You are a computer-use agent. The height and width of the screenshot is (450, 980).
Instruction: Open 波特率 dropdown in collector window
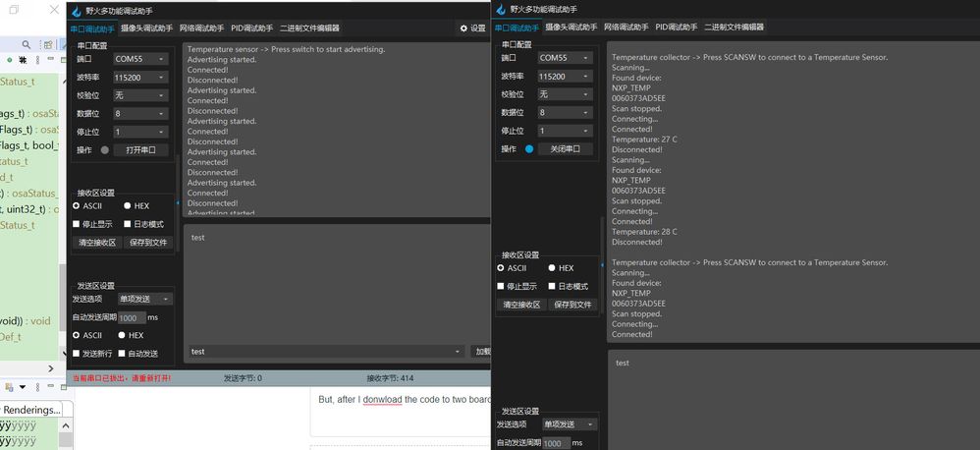[565, 77]
